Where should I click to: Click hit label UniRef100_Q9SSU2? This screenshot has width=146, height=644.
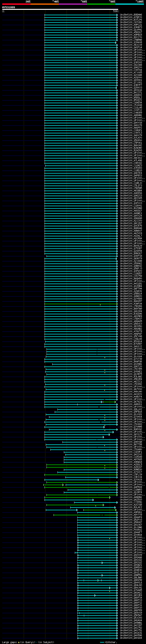131,563
